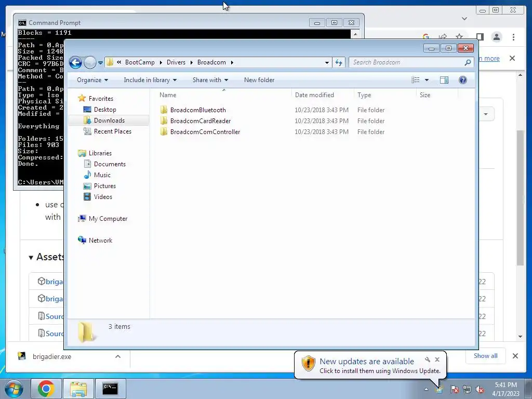Open the Organize menu
Image resolution: width=532 pixels, height=399 pixels.
[x=92, y=80]
